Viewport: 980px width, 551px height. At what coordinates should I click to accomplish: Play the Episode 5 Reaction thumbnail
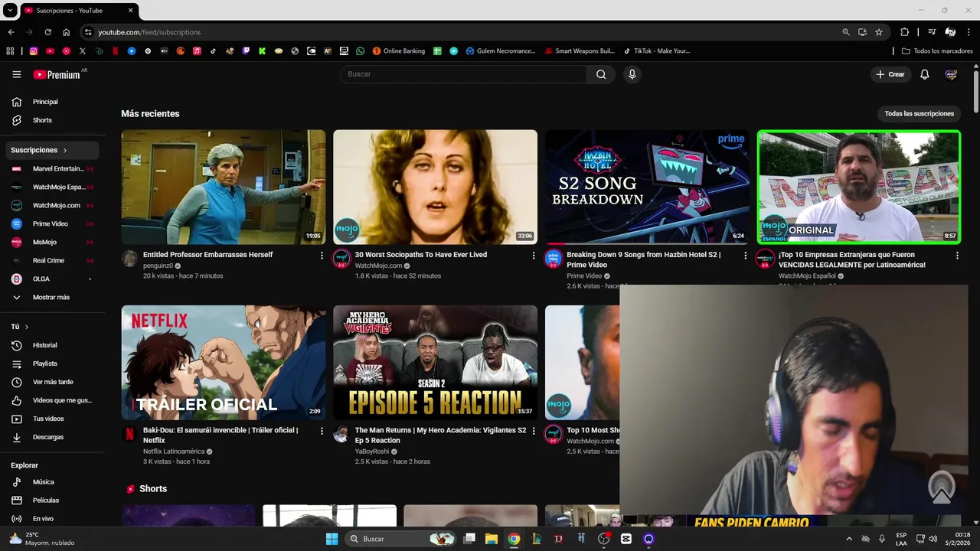(435, 363)
